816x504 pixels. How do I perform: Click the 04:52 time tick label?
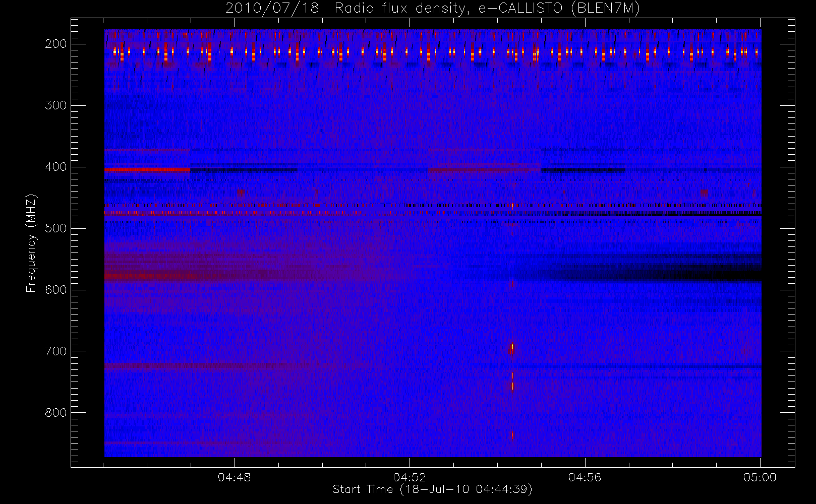coord(410,477)
